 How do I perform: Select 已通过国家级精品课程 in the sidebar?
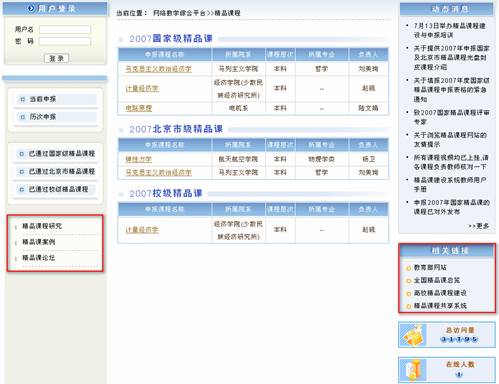click(62, 154)
